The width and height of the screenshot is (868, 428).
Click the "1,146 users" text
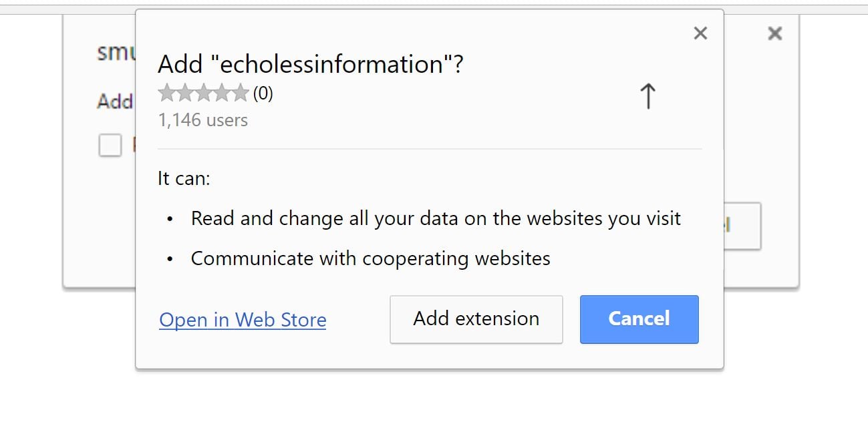tap(202, 120)
